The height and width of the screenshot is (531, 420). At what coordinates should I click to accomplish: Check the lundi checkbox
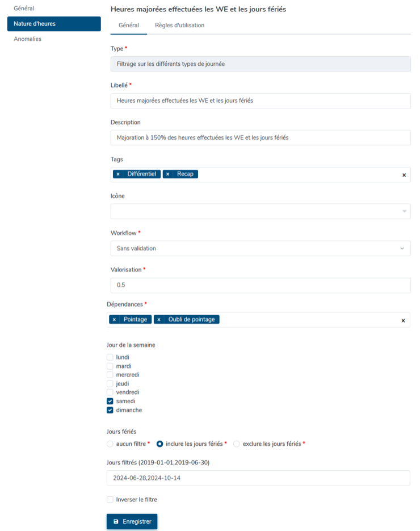[110, 357]
